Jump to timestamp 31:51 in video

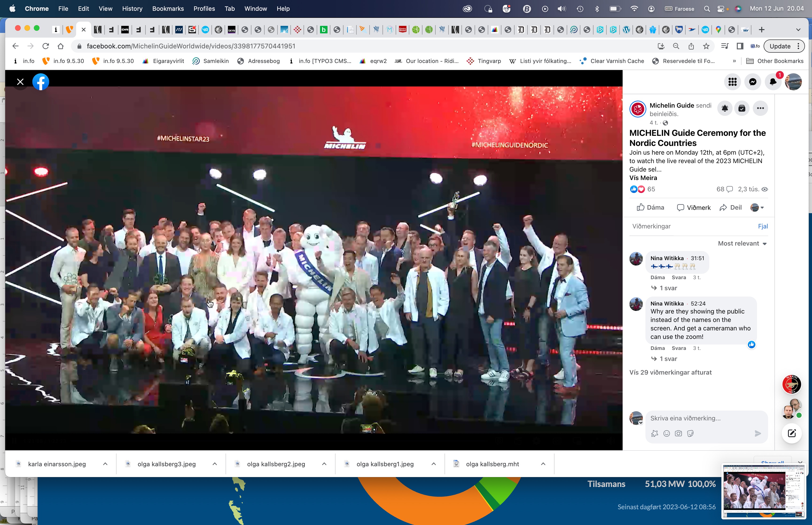697,258
